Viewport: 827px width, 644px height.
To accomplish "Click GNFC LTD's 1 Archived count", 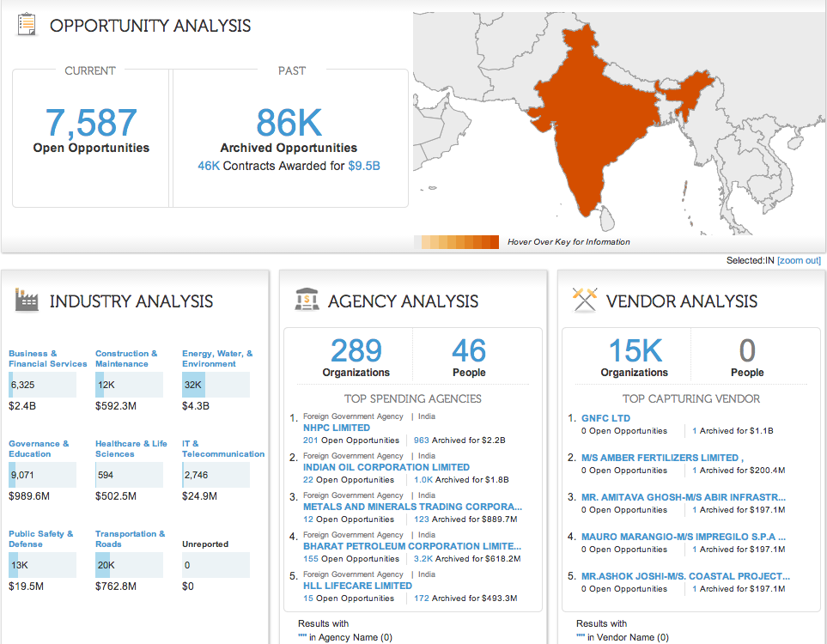I will pyautogui.click(x=695, y=431).
